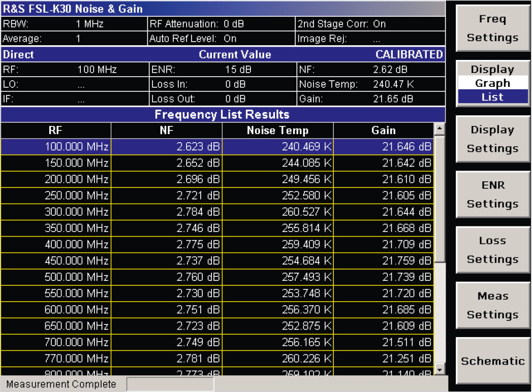Viewport: 532px width, 392px height.
Task: Open Display Settings
Action: click(492, 139)
